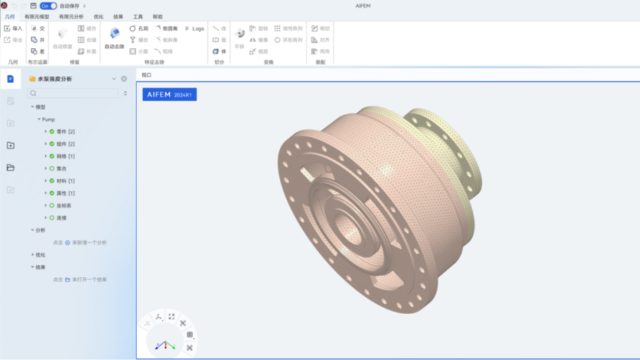Open the 工具 ribbon tab
The image size is (640, 360).
(138, 17)
